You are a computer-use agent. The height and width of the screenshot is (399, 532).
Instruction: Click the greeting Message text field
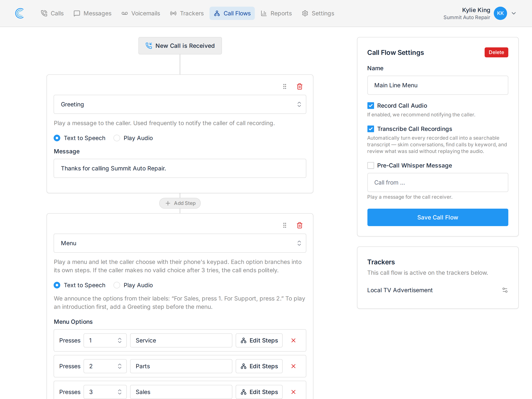[180, 168]
